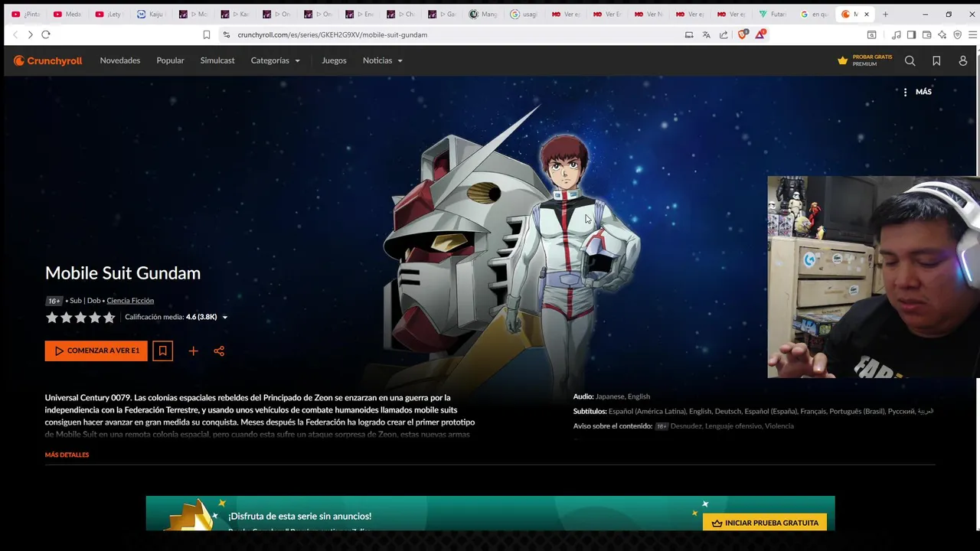This screenshot has height=551, width=980.
Task: Open Simulcast in navigation
Action: [x=217, y=60]
